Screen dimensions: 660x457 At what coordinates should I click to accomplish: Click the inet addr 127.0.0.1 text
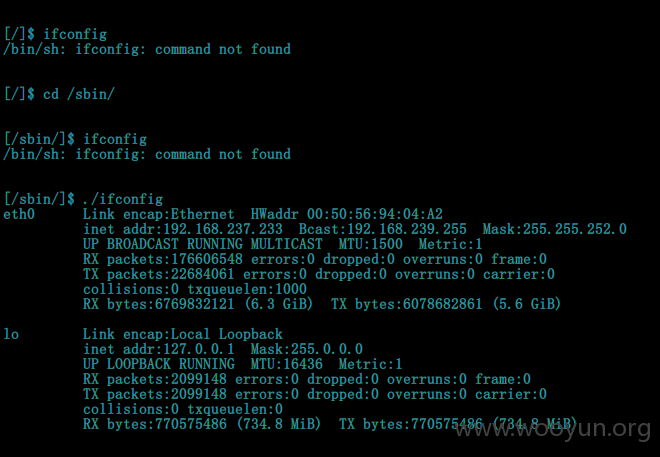click(x=159, y=349)
